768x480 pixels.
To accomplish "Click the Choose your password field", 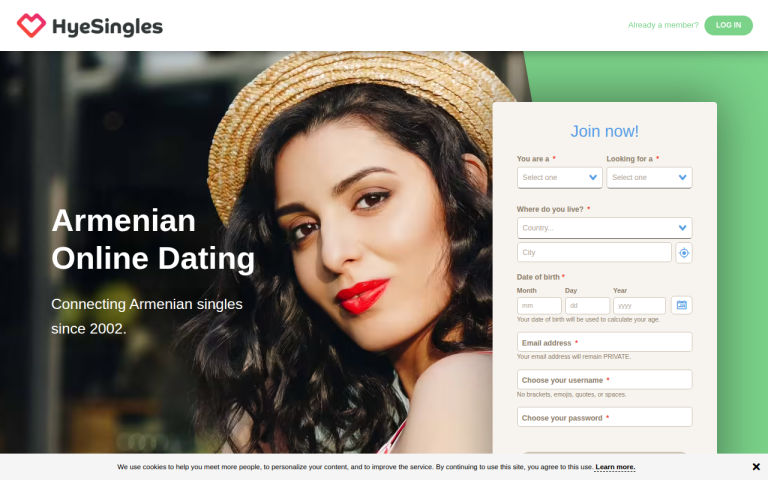I will pos(604,417).
